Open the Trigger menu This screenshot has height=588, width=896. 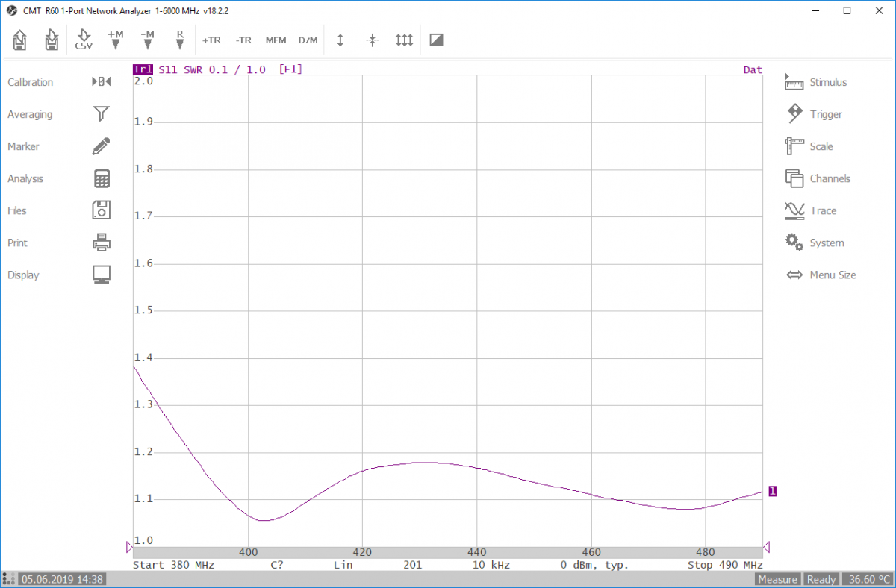coord(814,114)
